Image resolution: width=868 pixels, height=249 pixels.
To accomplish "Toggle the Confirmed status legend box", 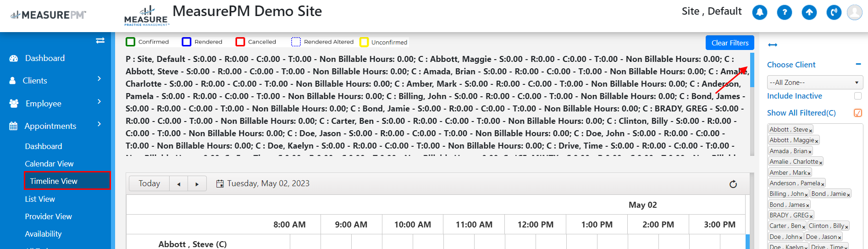I will pyautogui.click(x=131, y=42).
